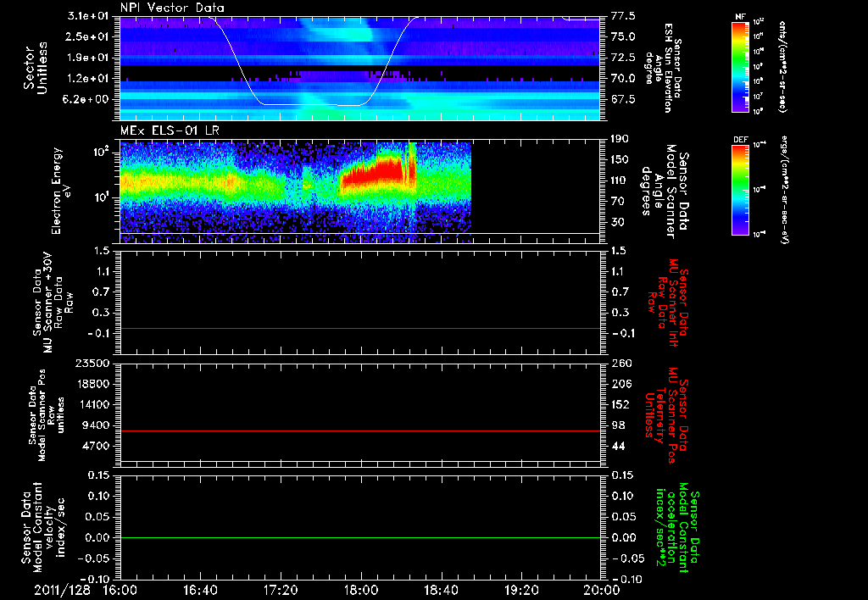Click the 152 telemetry tick label
The width and height of the screenshot is (868, 600).
(621, 404)
